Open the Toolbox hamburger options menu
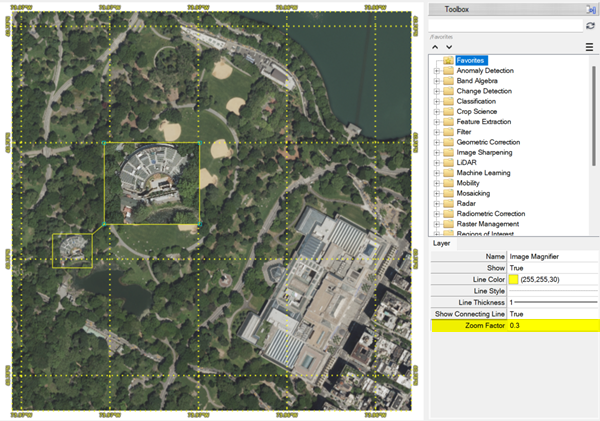The height and width of the screenshot is (421, 600). (x=589, y=47)
